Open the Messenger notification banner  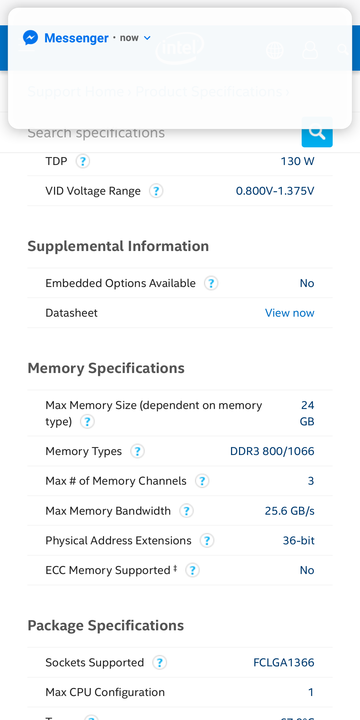point(180,68)
